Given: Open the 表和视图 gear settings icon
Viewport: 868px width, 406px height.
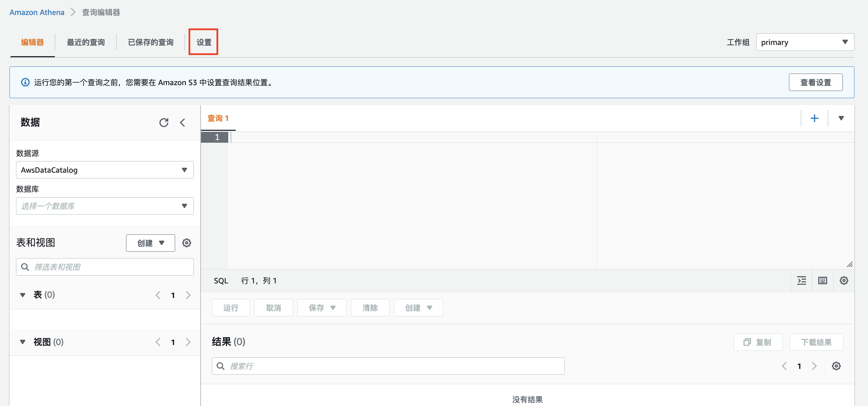Looking at the screenshot, I should coord(187,243).
